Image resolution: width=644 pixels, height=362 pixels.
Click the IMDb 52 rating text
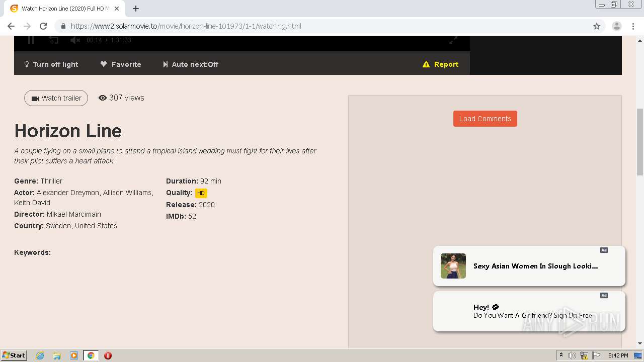coord(181,216)
